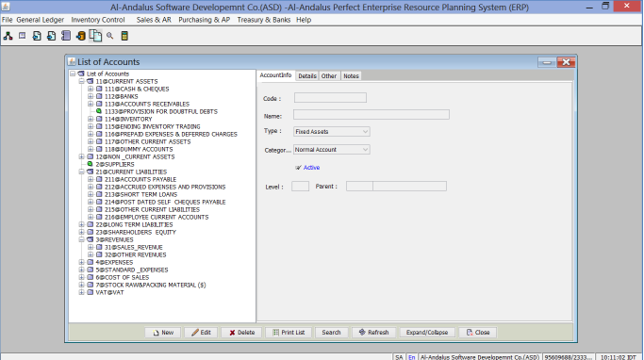Click folder icon of 31@SALES_REVENUE
Image resolution: width=644 pixels, height=360 pixels.
(x=99, y=247)
